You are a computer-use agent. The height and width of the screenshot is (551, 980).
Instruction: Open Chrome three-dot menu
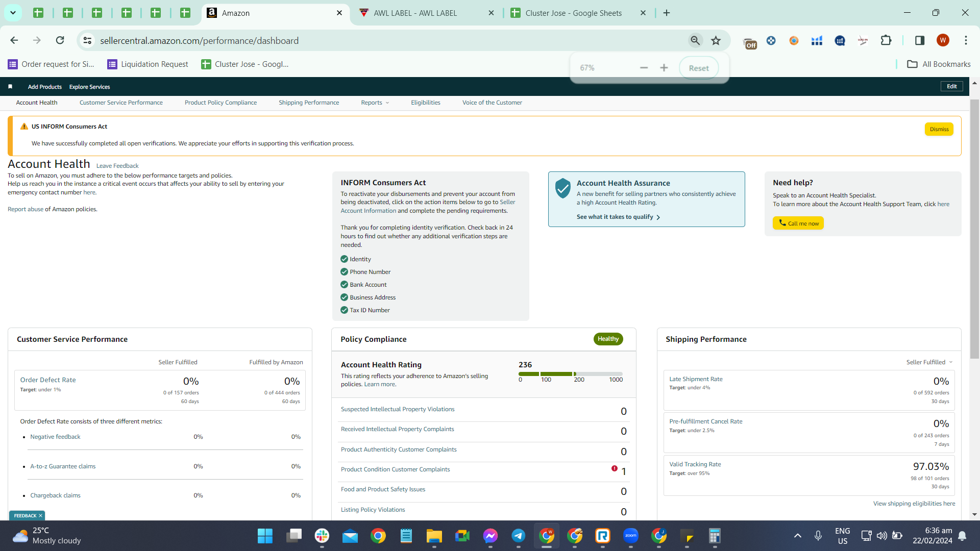(x=966, y=40)
